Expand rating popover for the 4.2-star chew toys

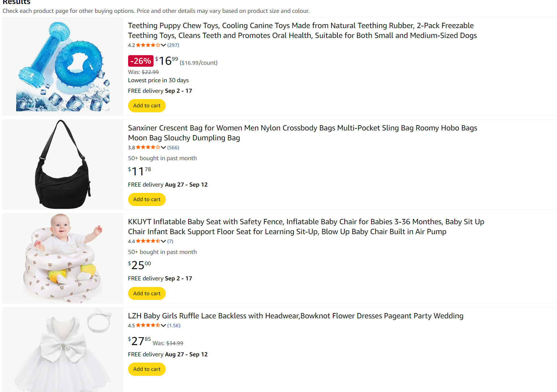(163, 45)
